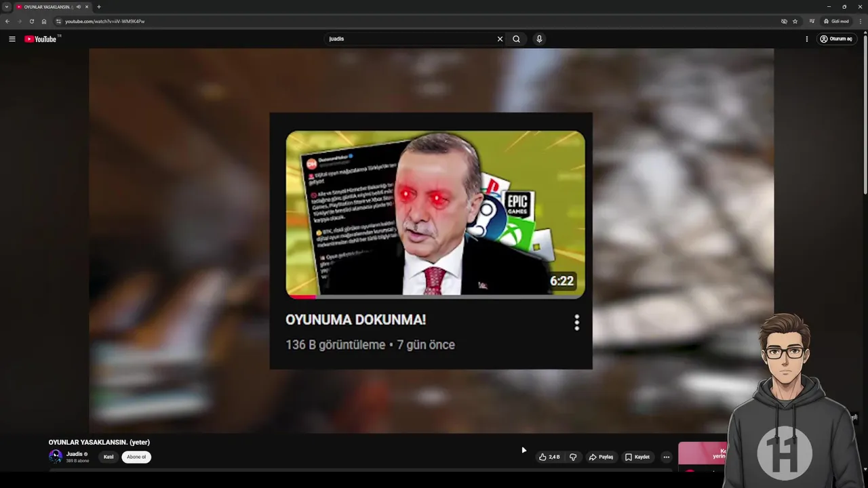The height and width of the screenshot is (488, 868).
Task: Click the OYUNUMA DOKUNMA! title text
Action: [x=355, y=320]
